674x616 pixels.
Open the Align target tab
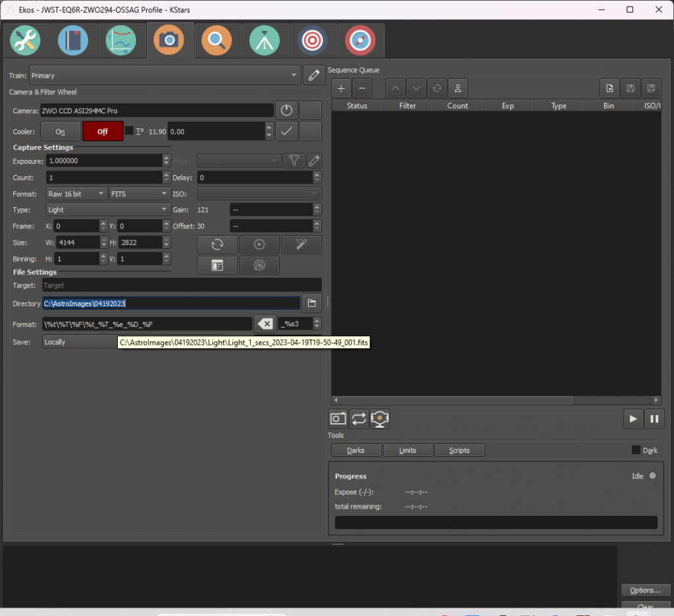click(312, 41)
